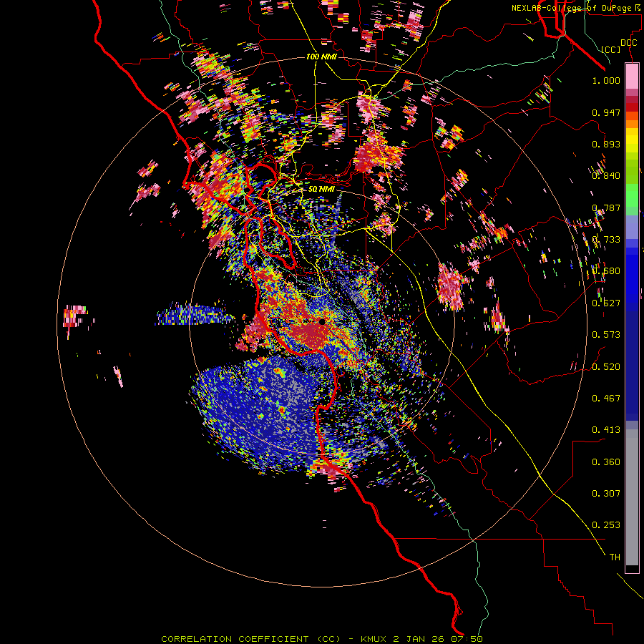
Task: Click the "[CC]" legend unit label
Action: [x=611, y=49]
